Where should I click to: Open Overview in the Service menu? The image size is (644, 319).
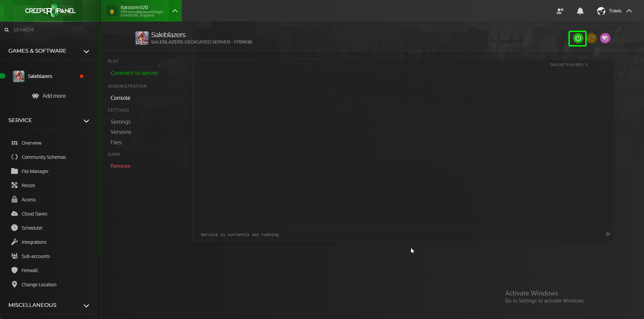point(31,143)
